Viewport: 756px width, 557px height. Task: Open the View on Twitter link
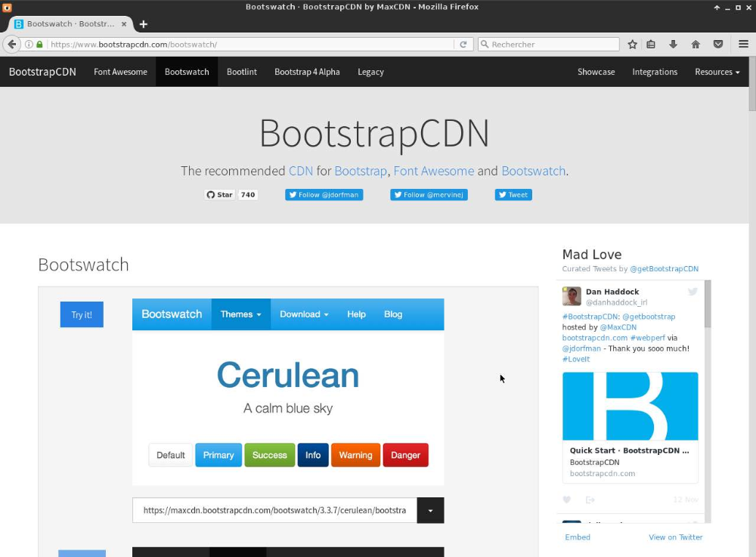point(675,537)
